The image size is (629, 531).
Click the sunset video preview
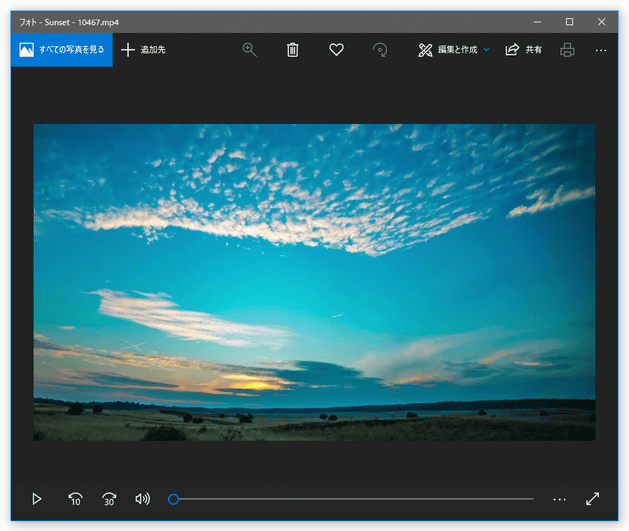(x=314, y=282)
